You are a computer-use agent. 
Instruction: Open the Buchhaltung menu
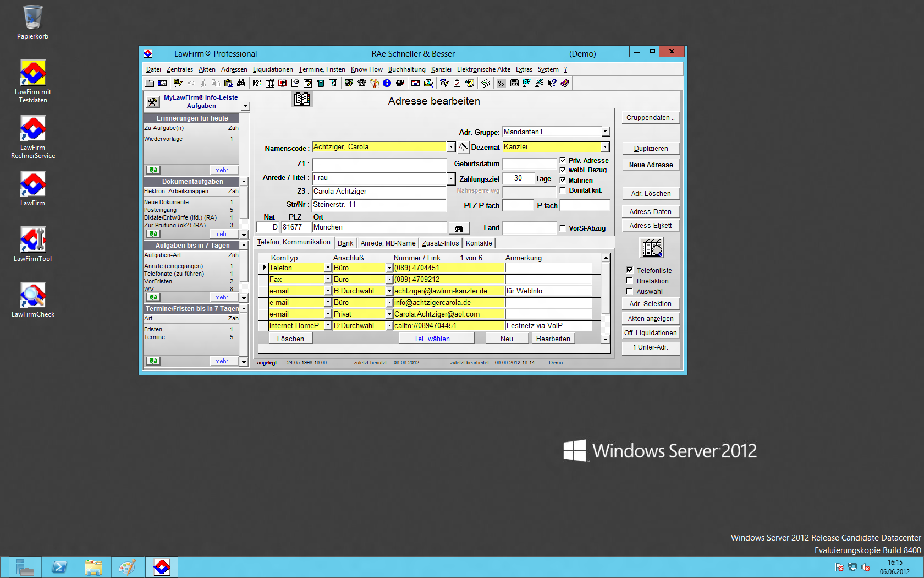(406, 69)
